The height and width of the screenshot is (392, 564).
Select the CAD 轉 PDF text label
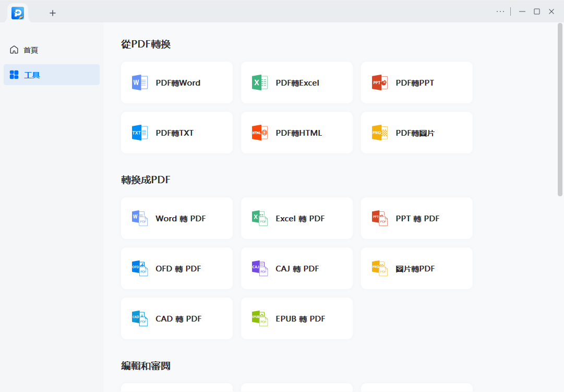pos(178,318)
